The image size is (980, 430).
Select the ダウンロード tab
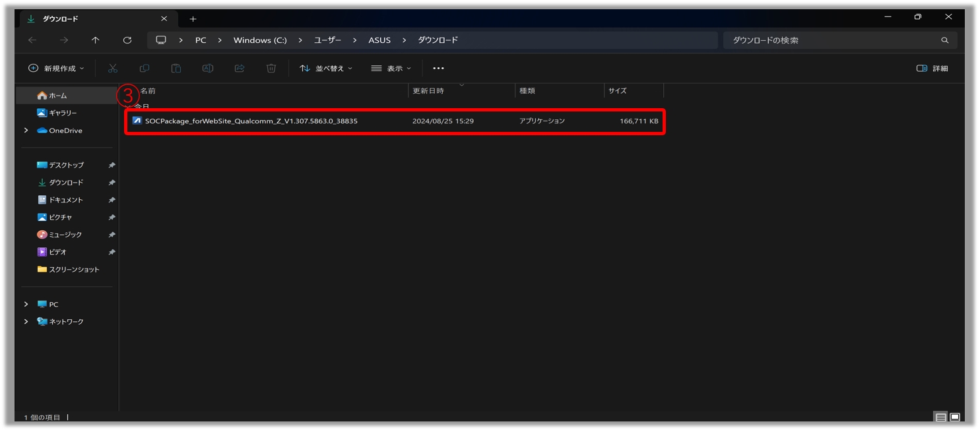[99, 18]
